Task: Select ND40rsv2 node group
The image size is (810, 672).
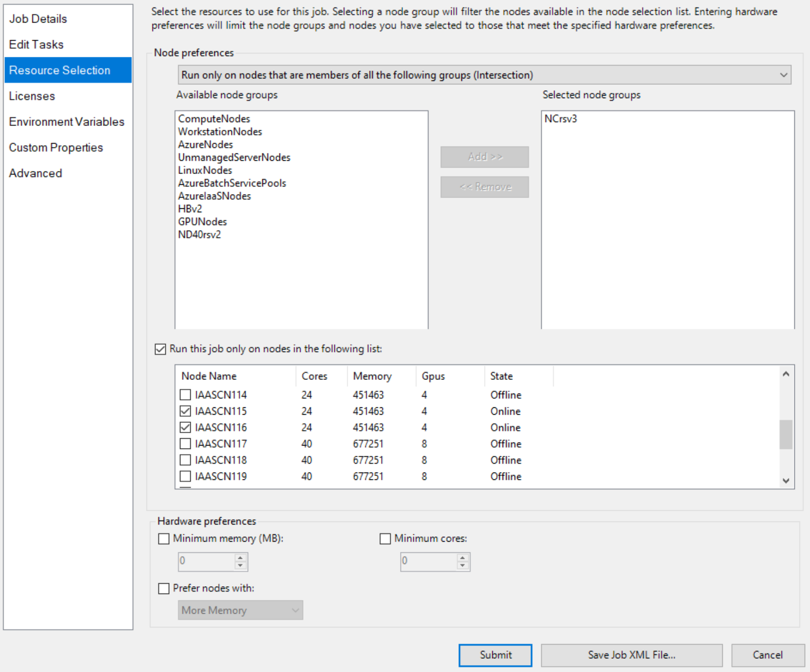Action: [x=200, y=234]
